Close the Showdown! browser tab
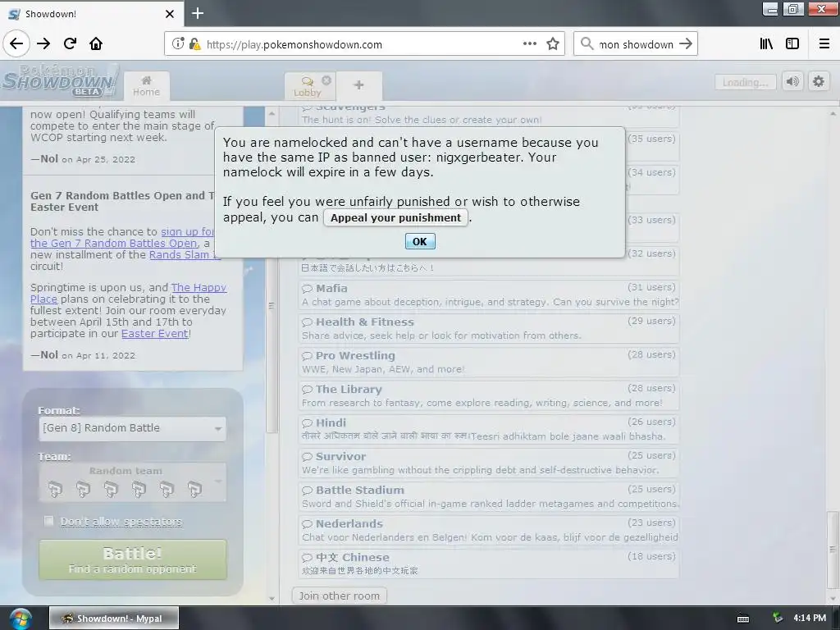The height and width of the screenshot is (630, 840). click(170, 14)
